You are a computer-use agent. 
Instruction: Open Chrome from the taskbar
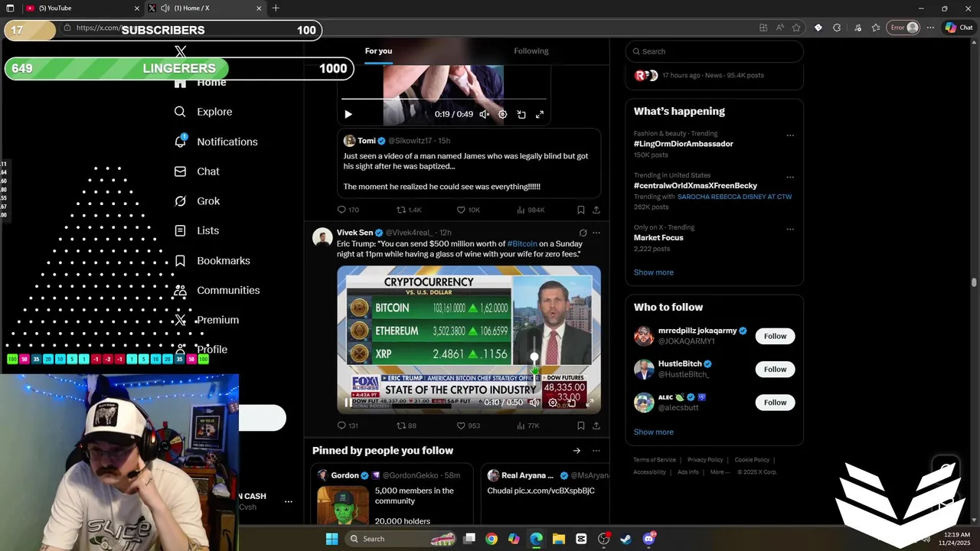[x=492, y=539]
